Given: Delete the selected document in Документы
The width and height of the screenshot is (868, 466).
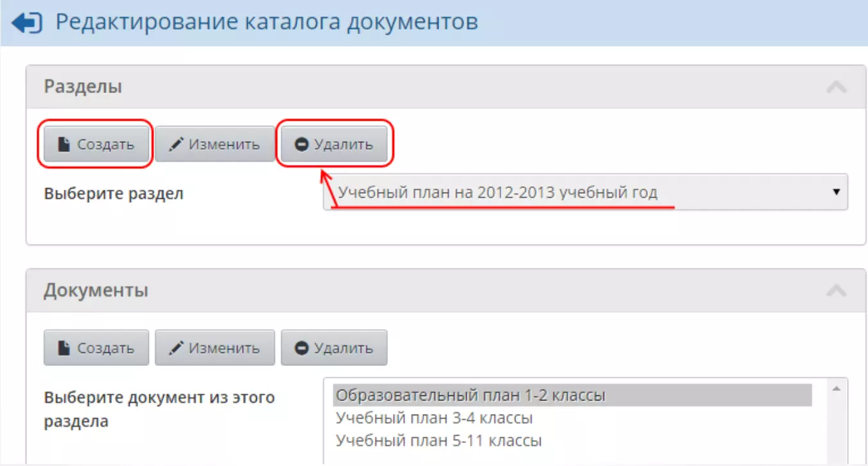Looking at the screenshot, I should 334,348.
